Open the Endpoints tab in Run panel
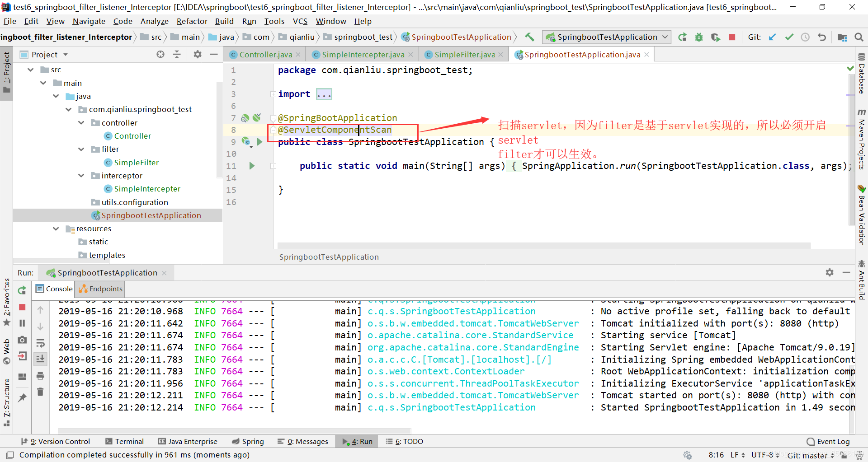This screenshot has height=462, width=868. (101, 289)
